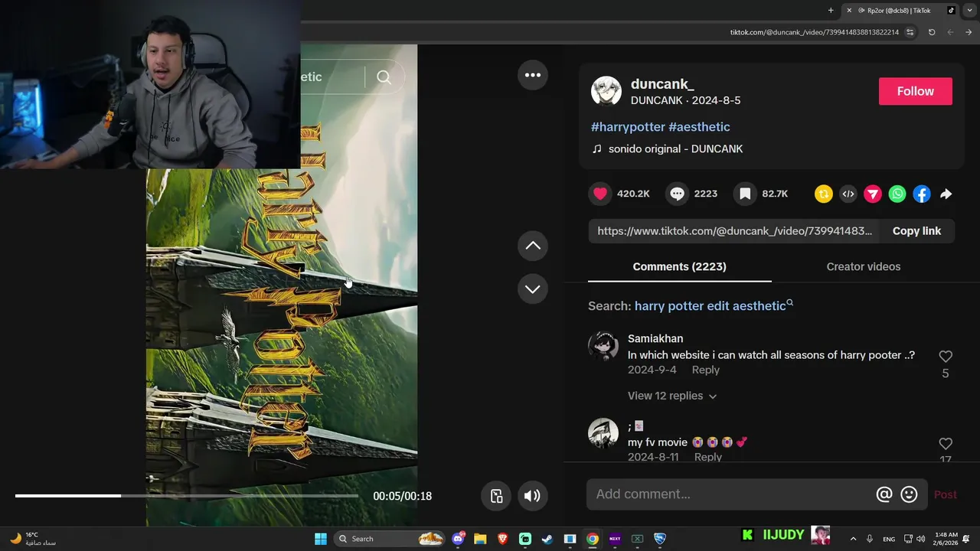Image resolution: width=980 pixels, height=551 pixels.
Task: Share the video to WhatsApp
Action: pyautogui.click(x=897, y=194)
